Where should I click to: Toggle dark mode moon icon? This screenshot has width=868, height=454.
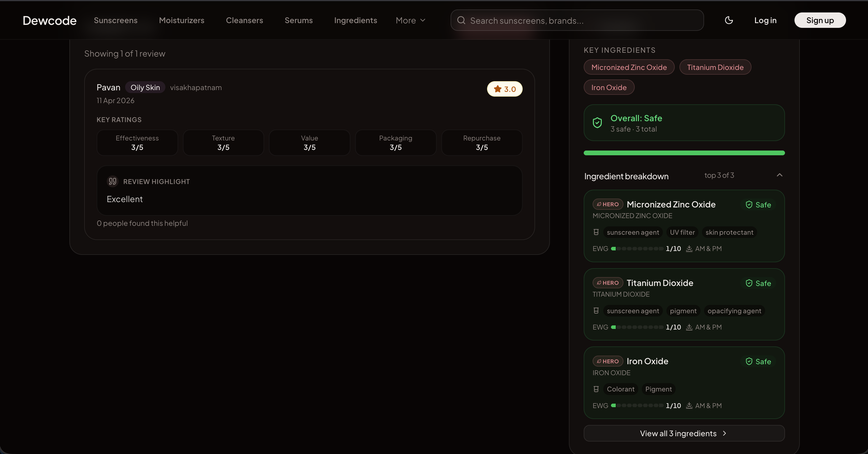pyautogui.click(x=728, y=20)
